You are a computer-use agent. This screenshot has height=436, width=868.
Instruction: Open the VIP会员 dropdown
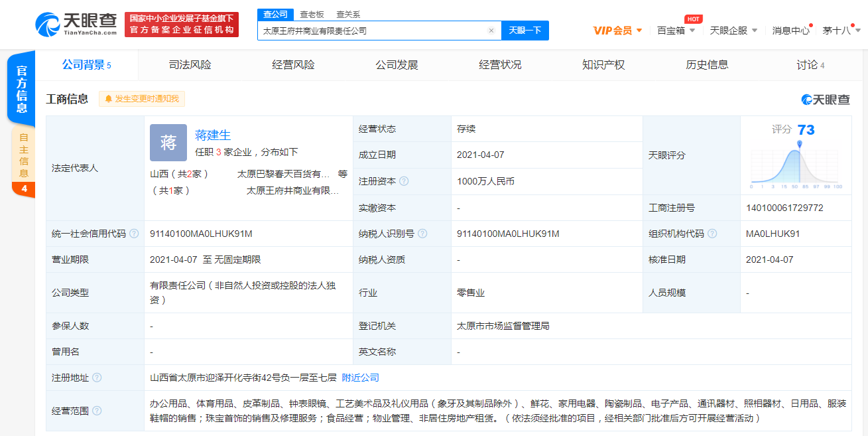(x=617, y=31)
